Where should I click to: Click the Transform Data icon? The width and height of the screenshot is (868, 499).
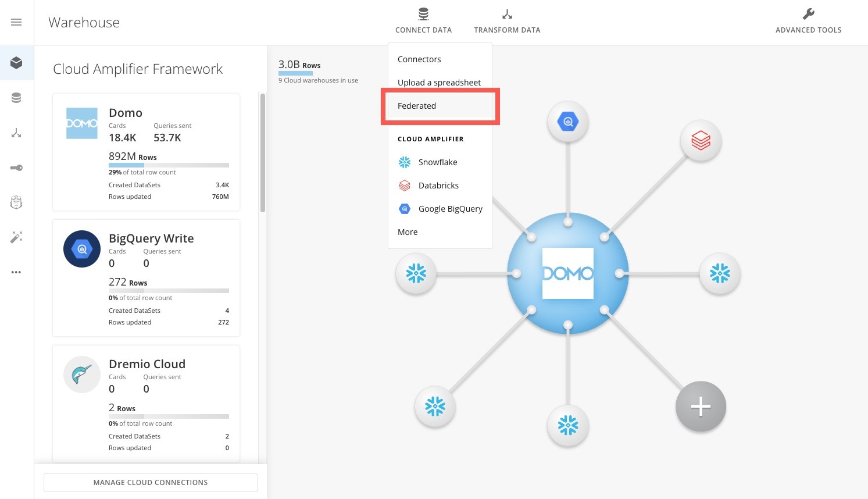coord(507,14)
